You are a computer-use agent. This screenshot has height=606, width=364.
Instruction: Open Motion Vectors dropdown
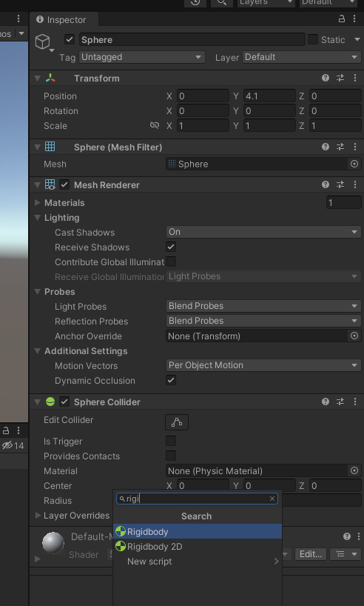[x=263, y=365]
